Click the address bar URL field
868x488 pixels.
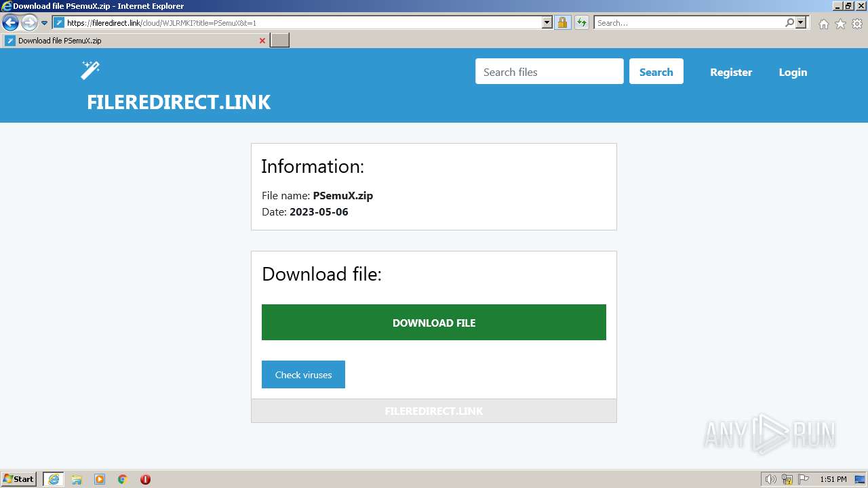[x=304, y=23]
